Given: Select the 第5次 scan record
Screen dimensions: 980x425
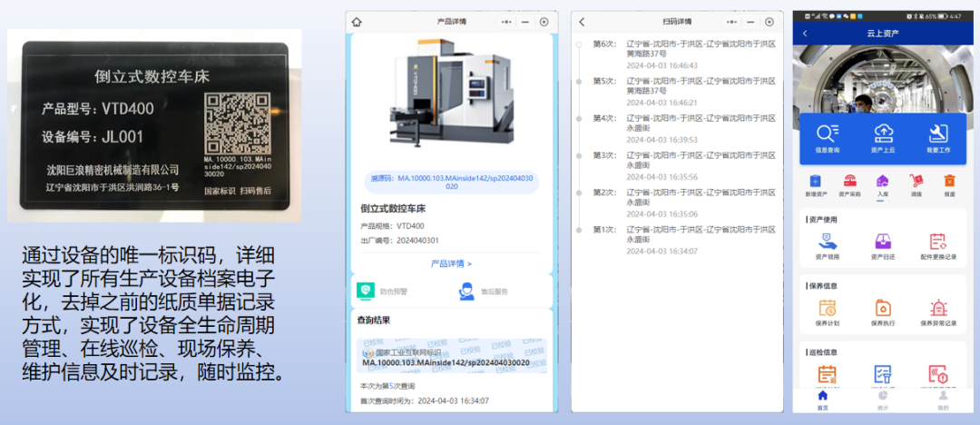Looking at the screenshot, I should coord(684,92).
